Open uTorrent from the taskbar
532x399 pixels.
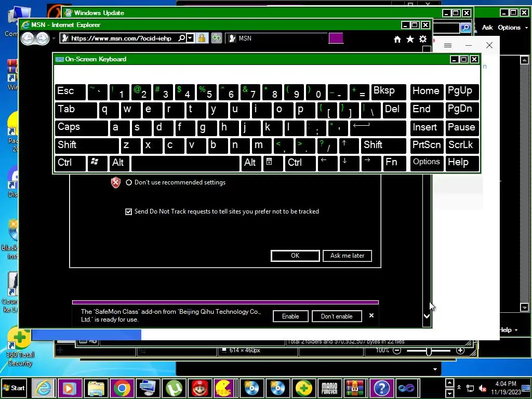coord(174,388)
